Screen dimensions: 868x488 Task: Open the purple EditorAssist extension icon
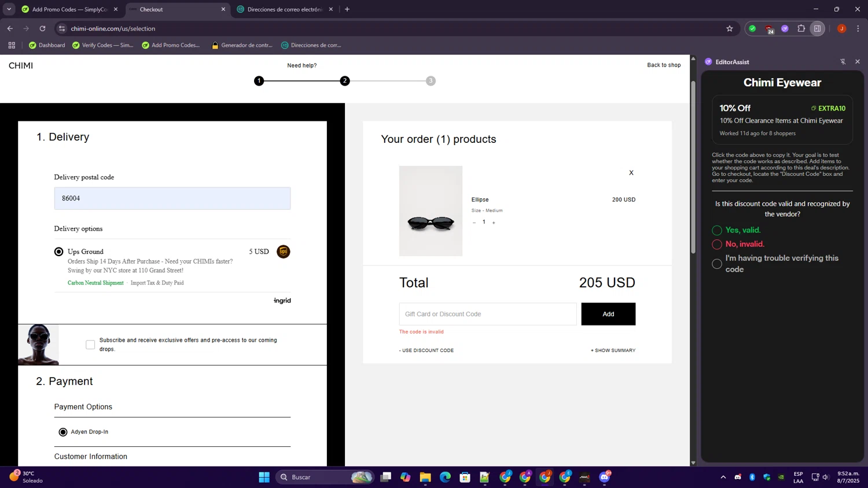(785, 28)
